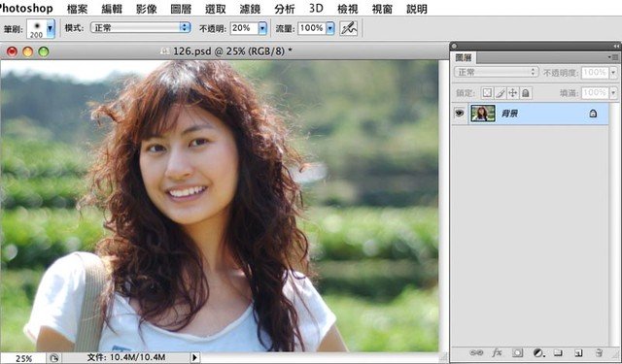Click the Photoshop application menu
This screenshot has width=622, height=364.
(26, 9)
